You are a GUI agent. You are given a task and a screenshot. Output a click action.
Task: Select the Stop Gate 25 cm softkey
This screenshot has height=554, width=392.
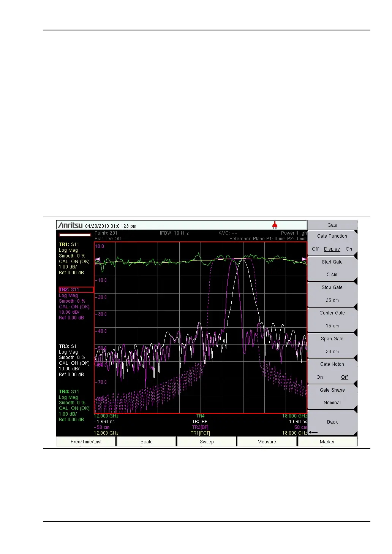pyautogui.click(x=332, y=294)
